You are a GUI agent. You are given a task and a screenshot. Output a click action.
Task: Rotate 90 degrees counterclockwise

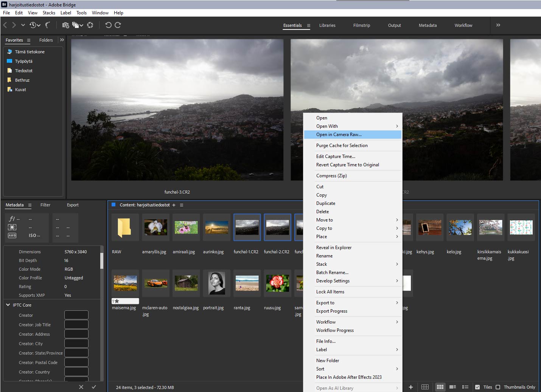coord(108,25)
